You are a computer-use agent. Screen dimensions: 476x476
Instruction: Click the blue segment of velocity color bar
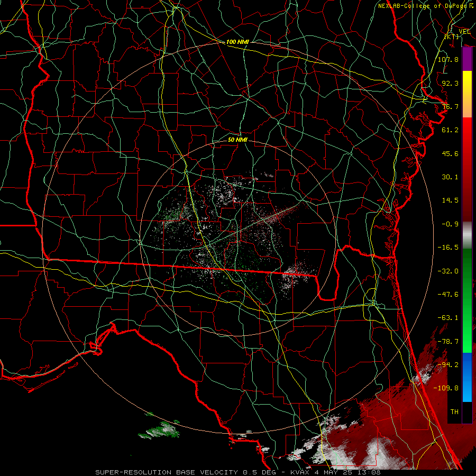click(467, 377)
